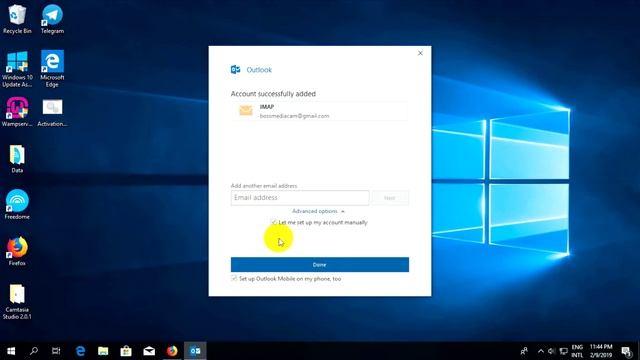This screenshot has width=640, height=360.
Task: Collapse the Advanced options section
Action: [x=318, y=211]
